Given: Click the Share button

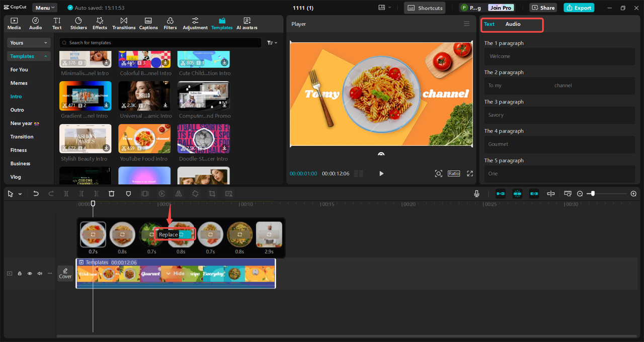Looking at the screenshot, I should coord(543,8).
